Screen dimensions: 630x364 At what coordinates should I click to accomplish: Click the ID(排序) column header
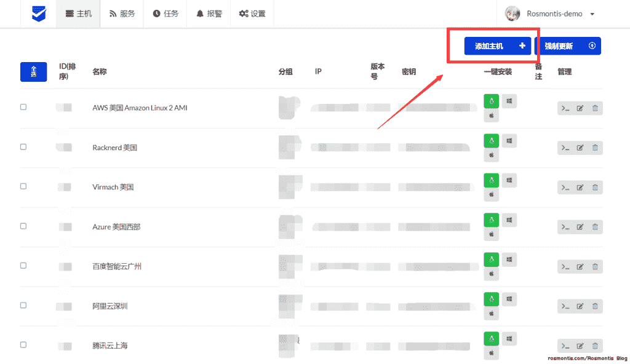point(67,71)
